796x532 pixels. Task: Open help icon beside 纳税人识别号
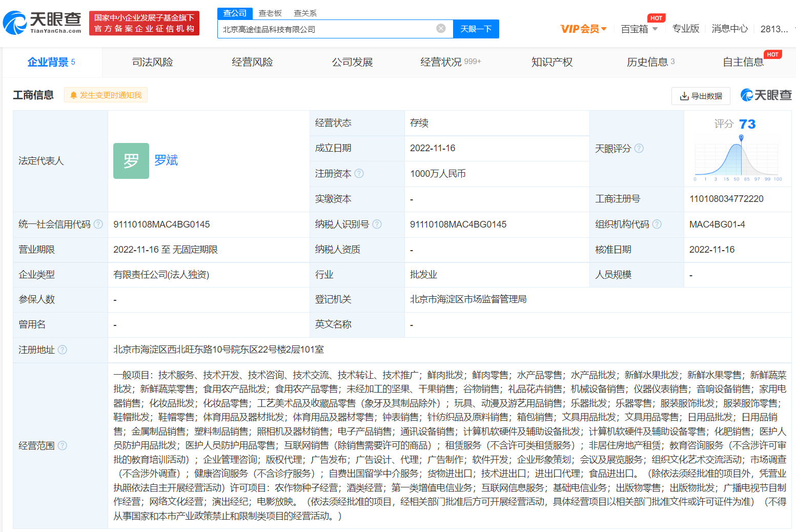point(377,224)
